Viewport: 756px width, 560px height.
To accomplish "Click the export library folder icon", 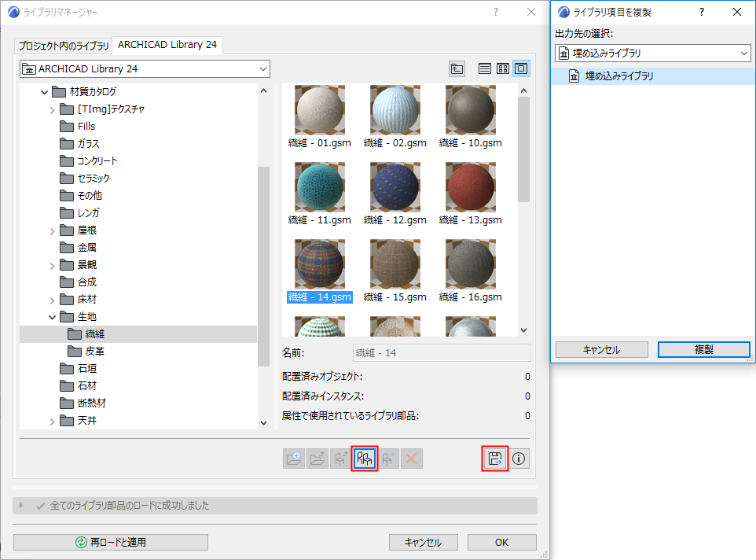I will tap(317, 459).
